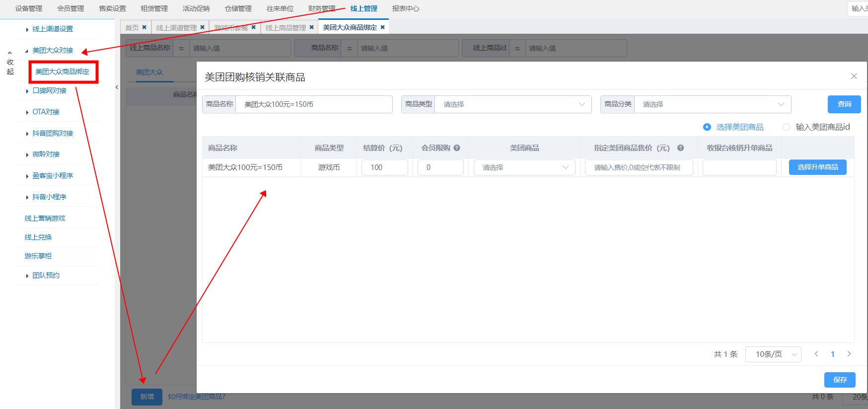The width and height of the screenshot is (868, 409).
Task: Click the 选择升单商品 button
Action: [x=818, y=167]
